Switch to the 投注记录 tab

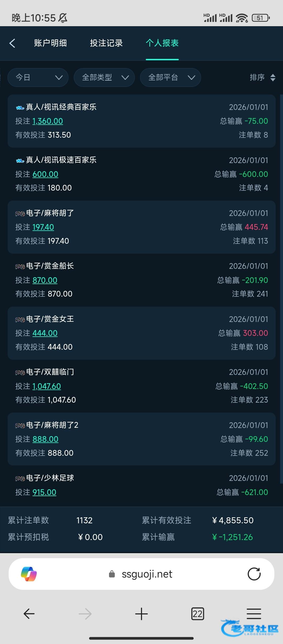click(106, 43)
